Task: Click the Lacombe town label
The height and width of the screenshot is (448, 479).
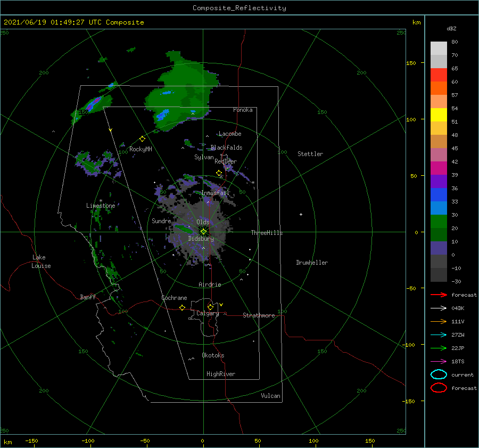Action: 230,134
